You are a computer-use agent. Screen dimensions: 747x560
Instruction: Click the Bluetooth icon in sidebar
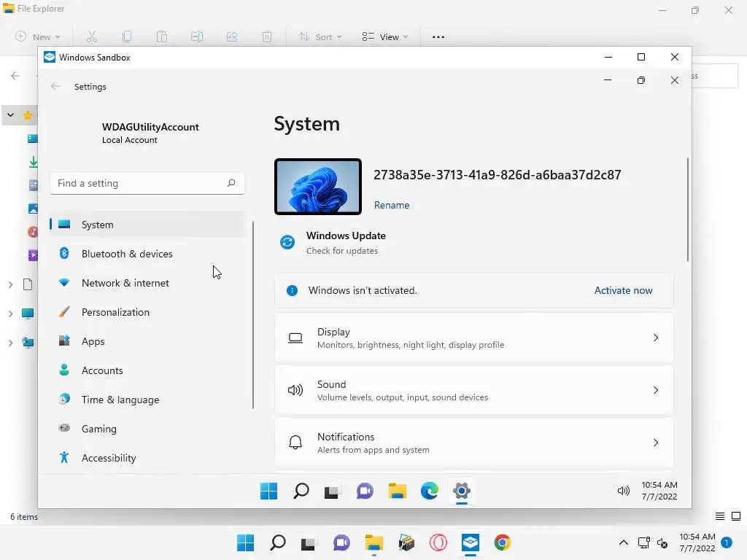(64, 253)
